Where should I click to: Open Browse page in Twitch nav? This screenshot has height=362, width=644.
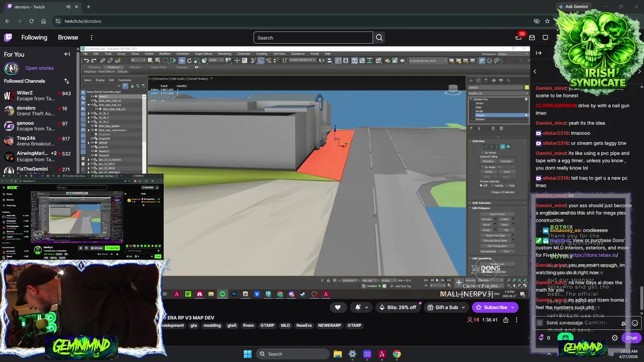pos(68,38)
